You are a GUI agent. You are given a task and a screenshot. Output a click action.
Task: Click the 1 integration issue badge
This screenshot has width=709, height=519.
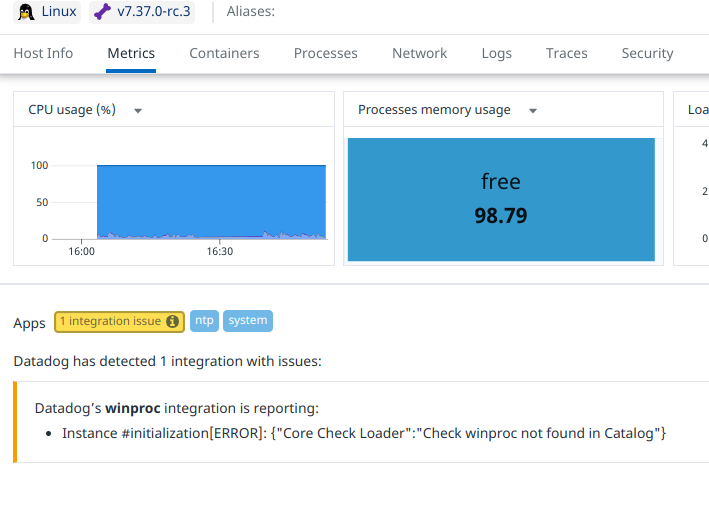(119, 321)
